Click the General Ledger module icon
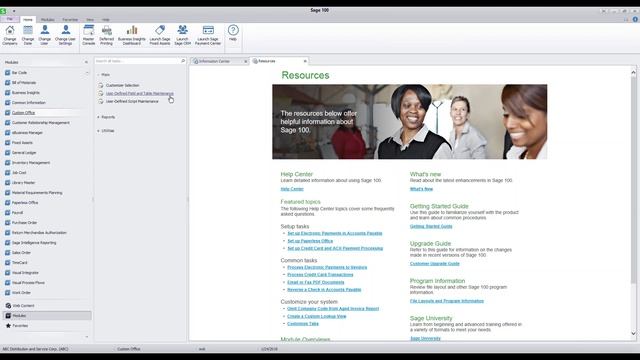The height and width of the screenshot is (360, 640). 7,153
